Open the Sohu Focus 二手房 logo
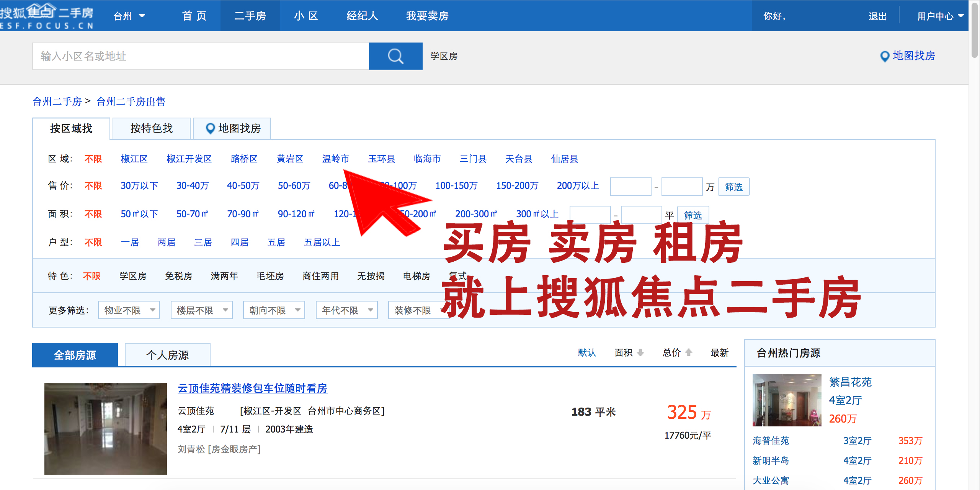This screenshot has width=980, height=490. click(x=47, y=16)
